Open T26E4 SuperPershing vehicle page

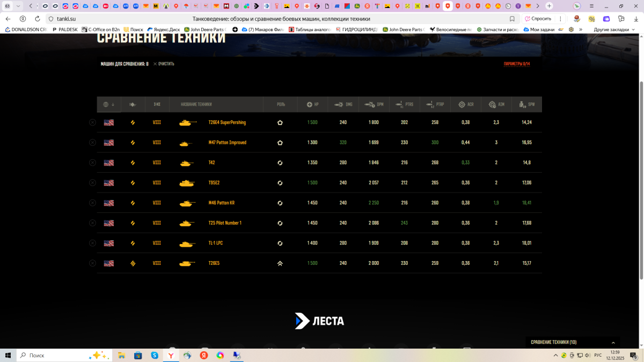[227, 123]
